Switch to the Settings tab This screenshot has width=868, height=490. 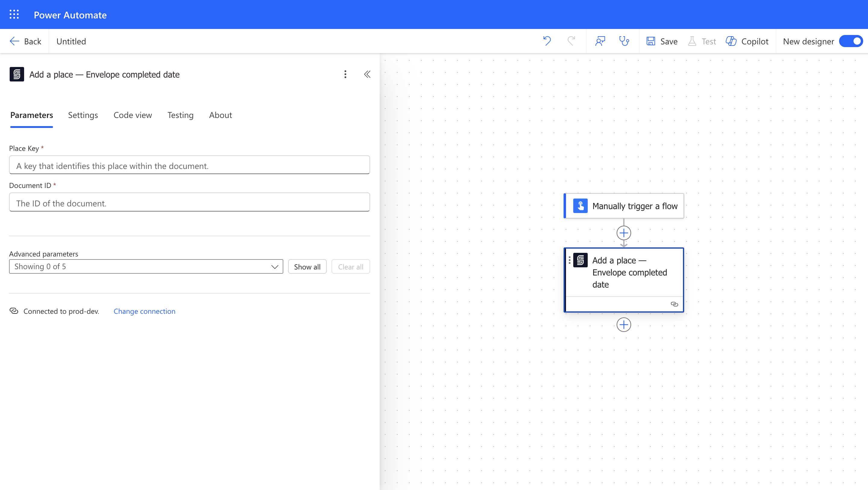(83, 115)
